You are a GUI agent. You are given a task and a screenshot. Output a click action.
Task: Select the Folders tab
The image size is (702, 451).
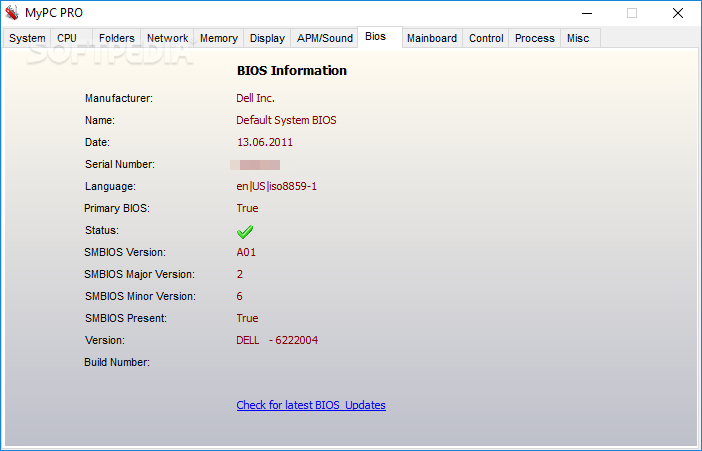(116, 38)
